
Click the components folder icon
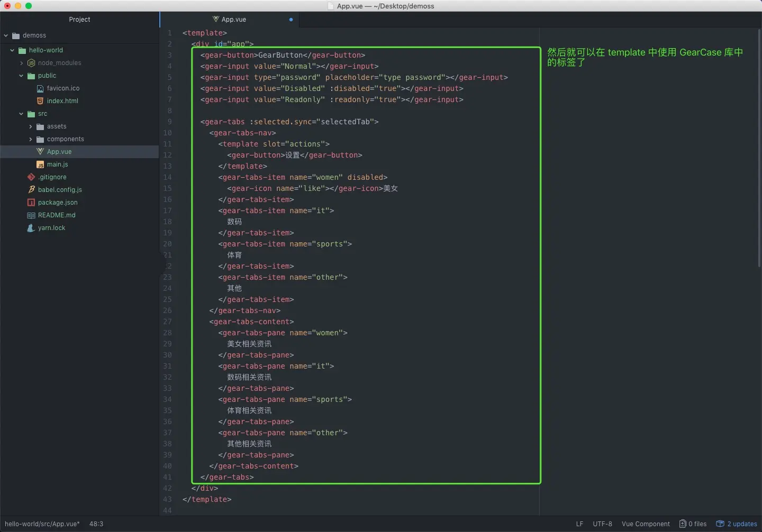coord(40,139)
